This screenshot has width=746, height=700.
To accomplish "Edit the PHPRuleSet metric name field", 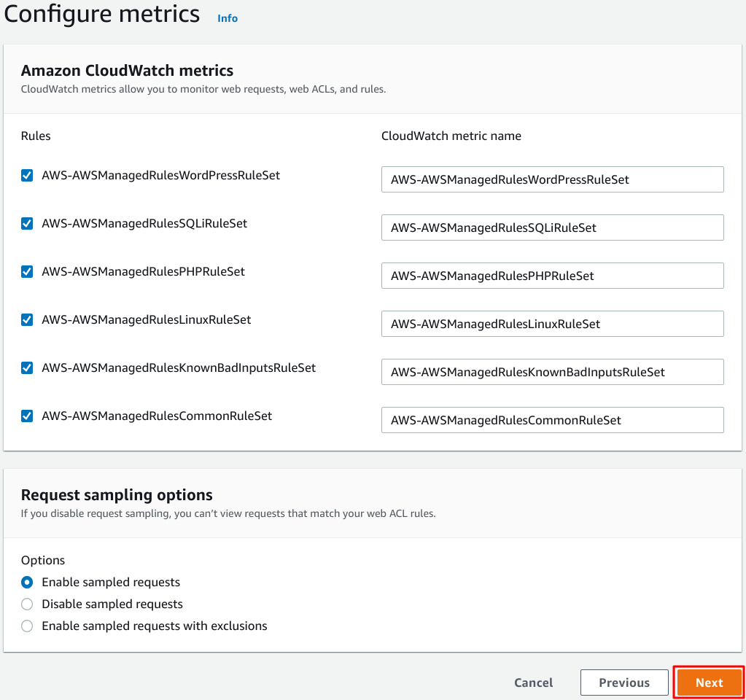I will (552, 276).
